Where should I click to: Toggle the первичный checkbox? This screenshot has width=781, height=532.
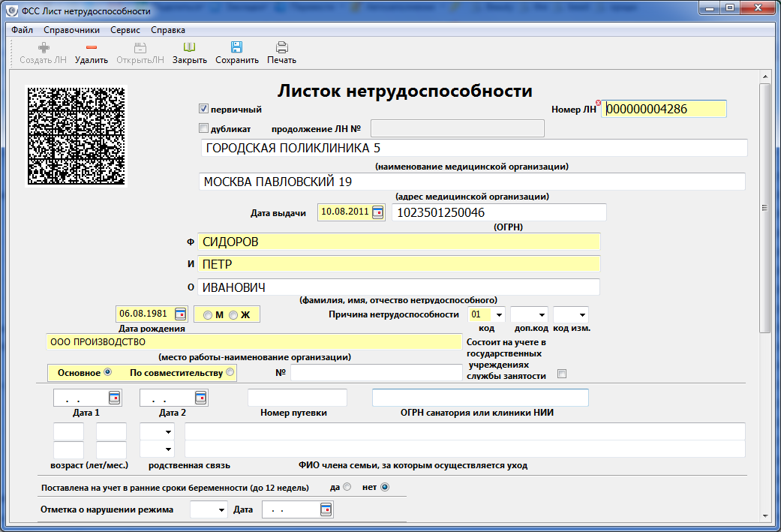(x=203, y=109)
